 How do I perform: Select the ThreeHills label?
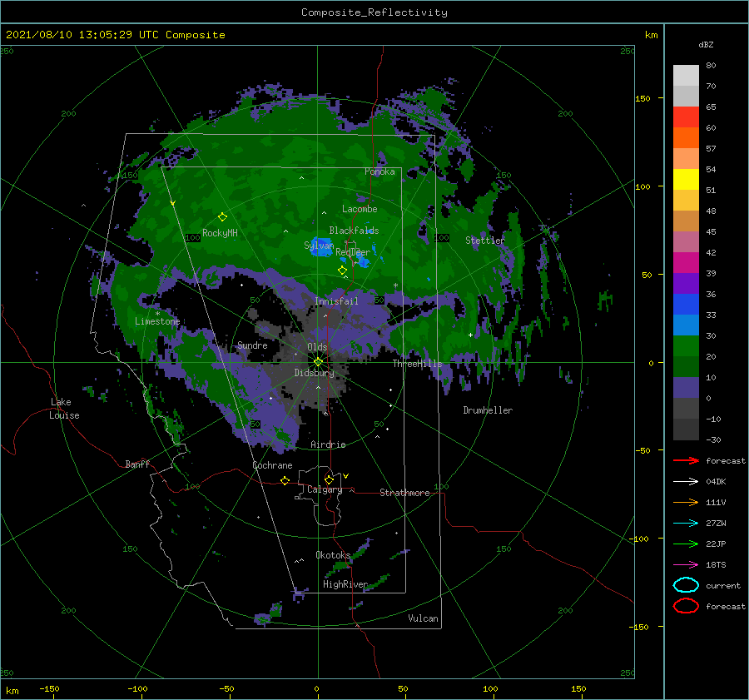pos(418,364)
